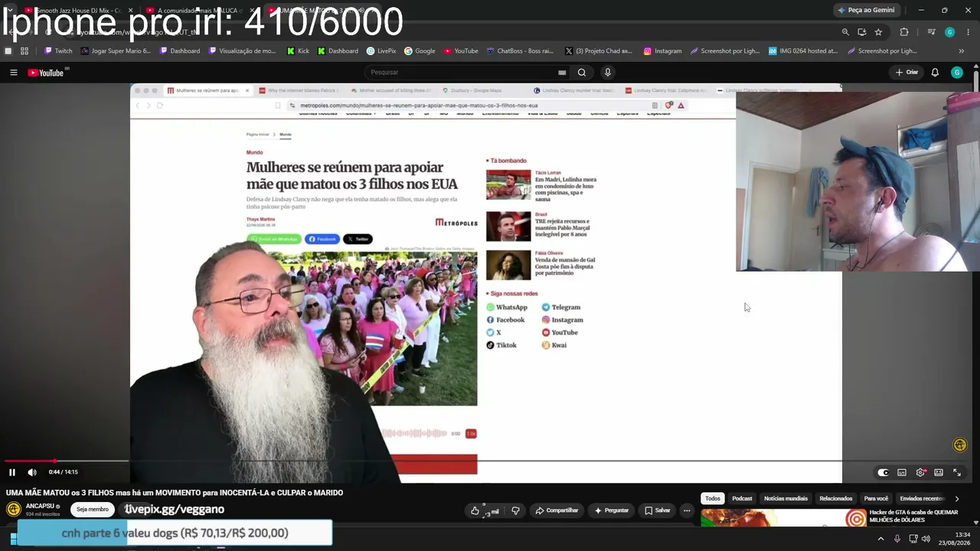980x551 pixels.
Task: Show hidden bookmarks overflow chevron
Action: 961,51
